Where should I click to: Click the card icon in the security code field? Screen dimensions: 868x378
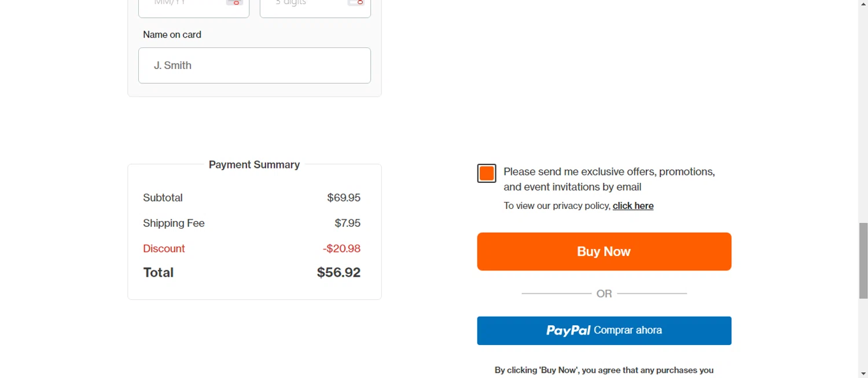point(355,3)
